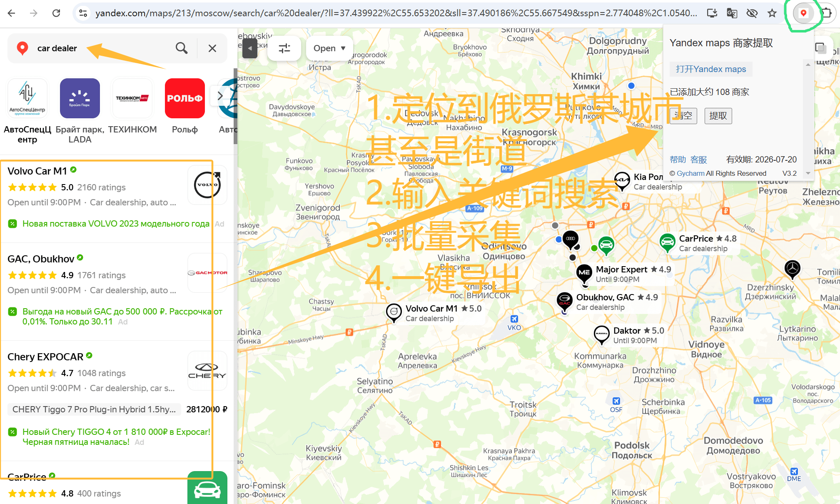Click into the car dealer search field
Image resolution: width=840 pixels, height=504 pixels.
point(102,48)
